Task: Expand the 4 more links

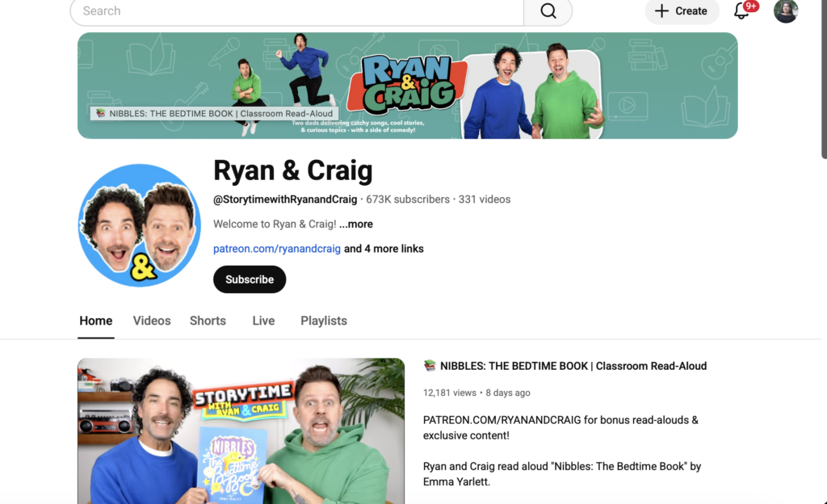Action: (383, 249)
